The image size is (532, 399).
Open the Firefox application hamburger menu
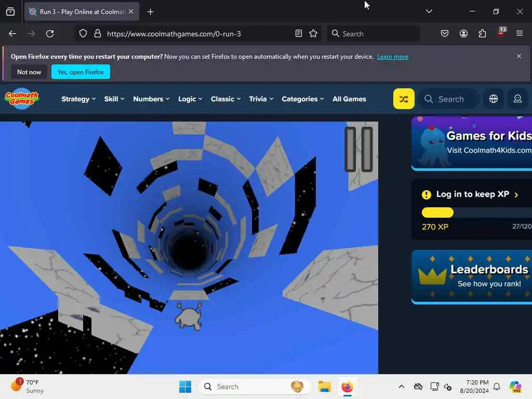(520, 34)
